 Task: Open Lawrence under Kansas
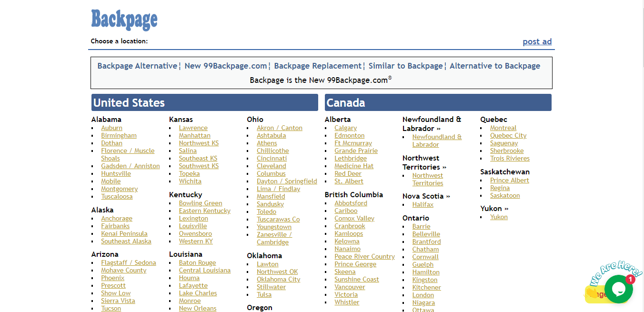click(193, 128)
